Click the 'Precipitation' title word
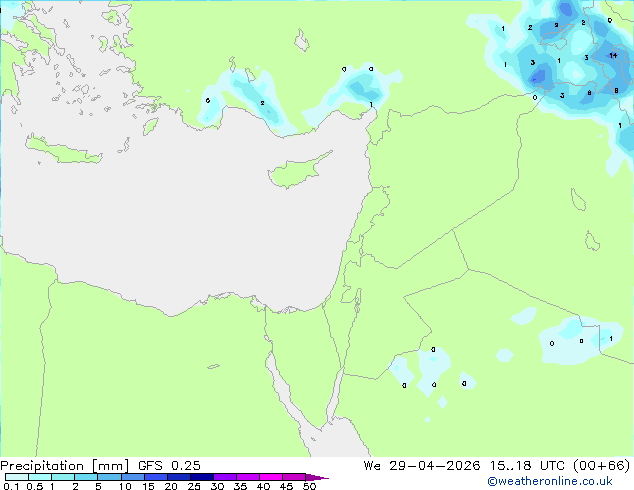This screenshot has width=634, height=490. pos(42,466)
